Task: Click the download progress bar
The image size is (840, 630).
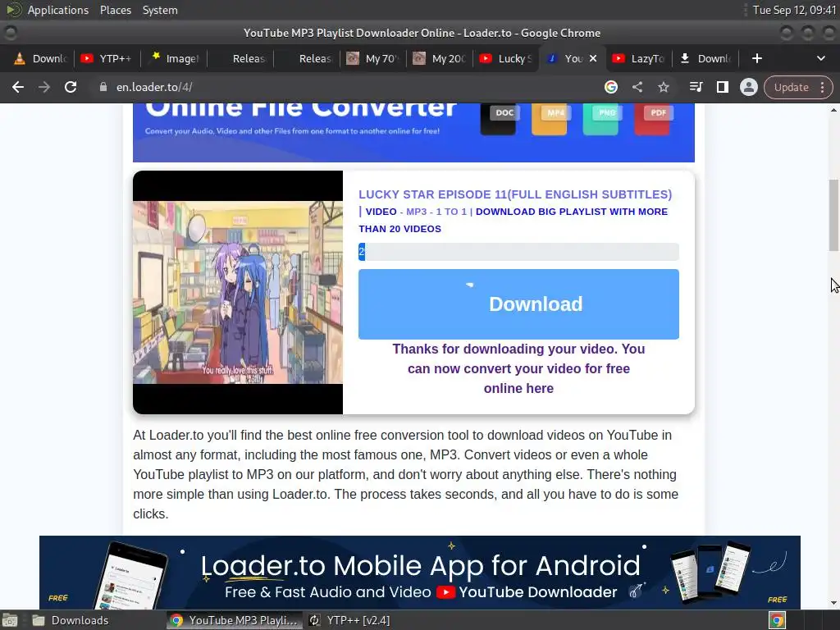Action: (x=518, y=252)
